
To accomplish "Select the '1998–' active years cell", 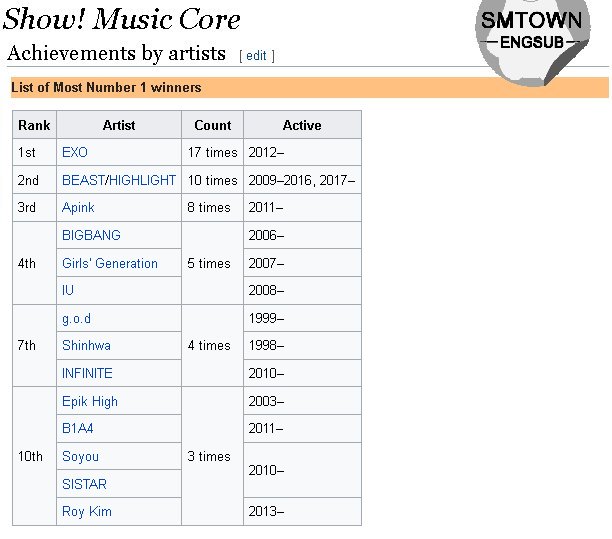I will pos(302,345).
